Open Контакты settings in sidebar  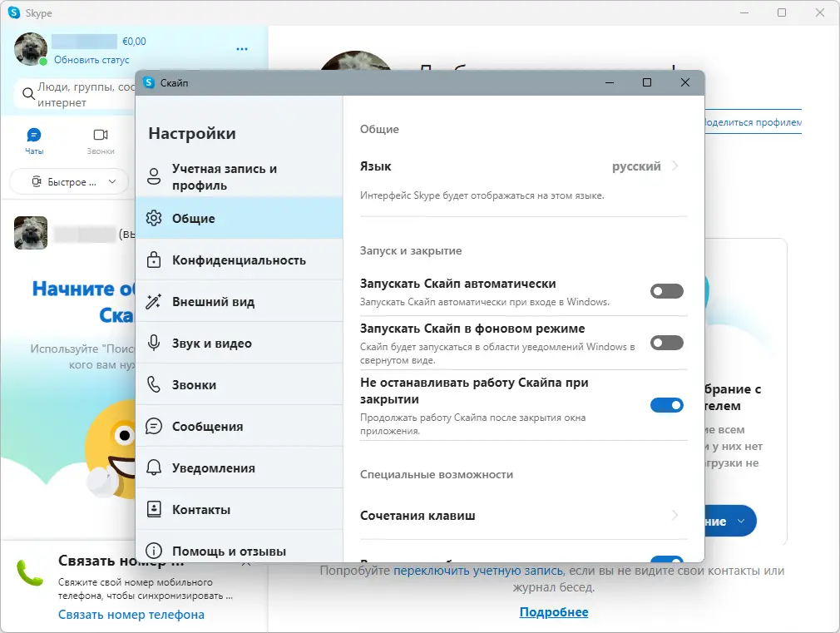[200, 508]
